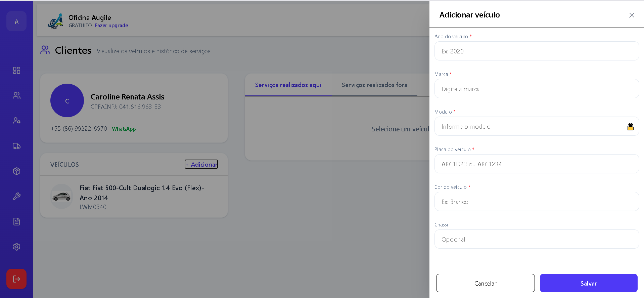Click the Salvar button

click(x=589, y=283)
